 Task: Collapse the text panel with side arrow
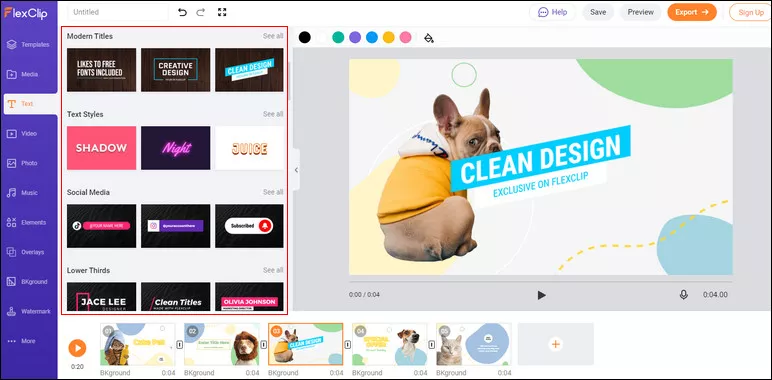tap(296, 170)
